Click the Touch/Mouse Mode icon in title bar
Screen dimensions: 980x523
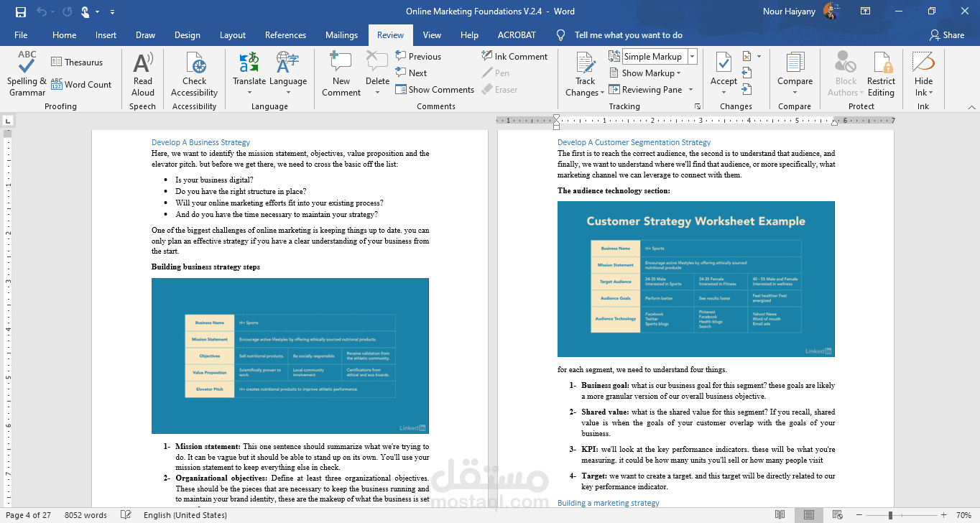pyautogui.click(x=85, y=11)
